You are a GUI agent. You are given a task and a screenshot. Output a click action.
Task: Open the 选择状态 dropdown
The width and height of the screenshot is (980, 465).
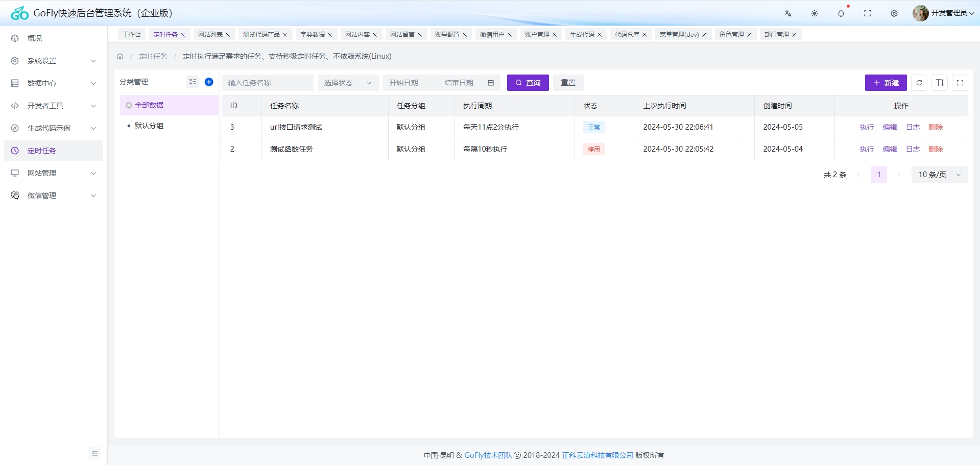348,83
